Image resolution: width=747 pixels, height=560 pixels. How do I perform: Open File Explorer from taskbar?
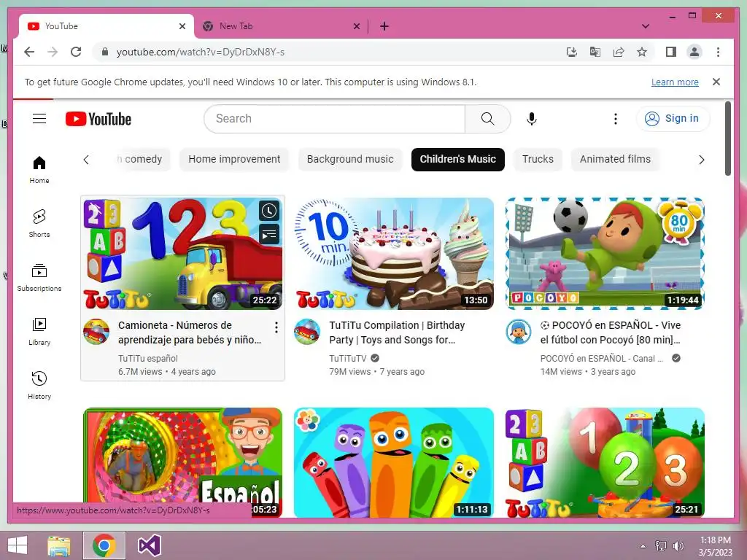pyautogui.click(x=59, y=545)
